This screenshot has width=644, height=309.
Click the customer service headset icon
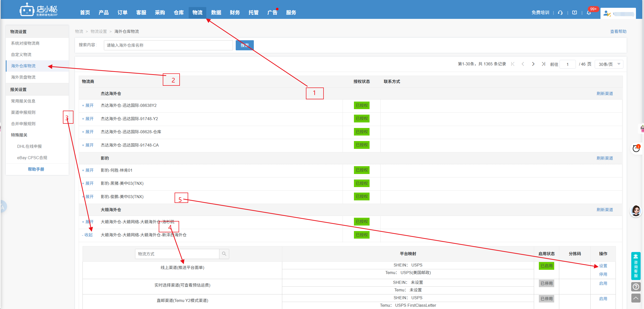coord(560,13)
